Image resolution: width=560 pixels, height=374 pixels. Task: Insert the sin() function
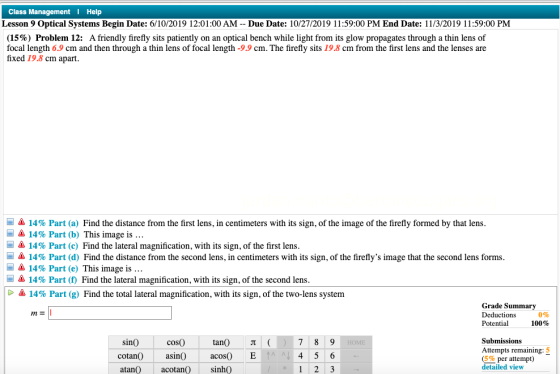tap(131, 342)
